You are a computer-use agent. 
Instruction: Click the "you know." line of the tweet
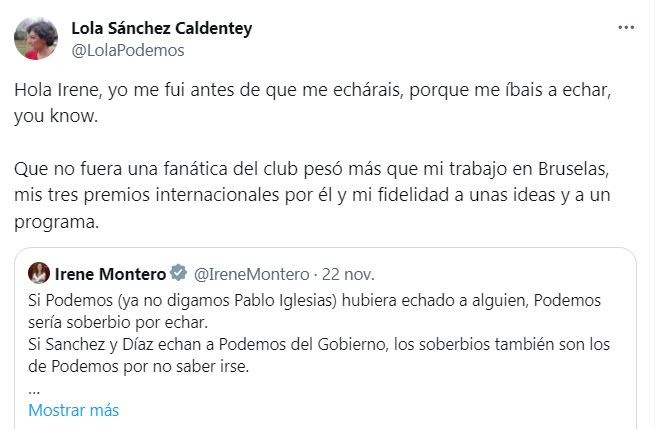58,116
